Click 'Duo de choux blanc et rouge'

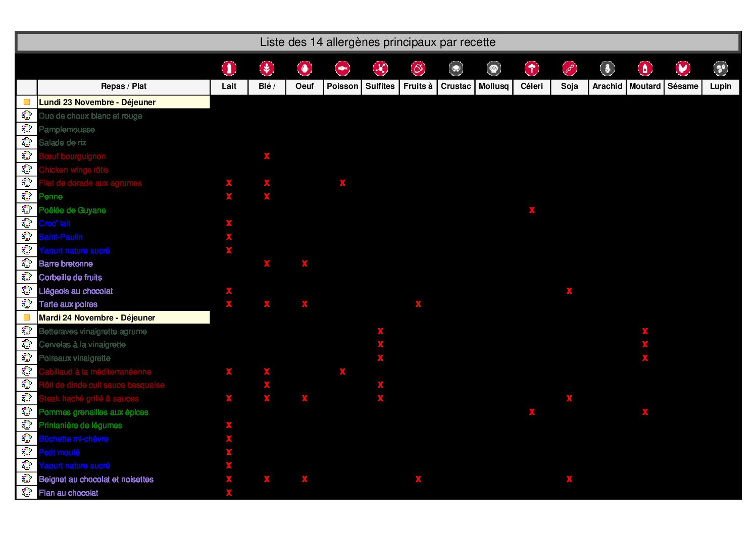coord(90,116)
